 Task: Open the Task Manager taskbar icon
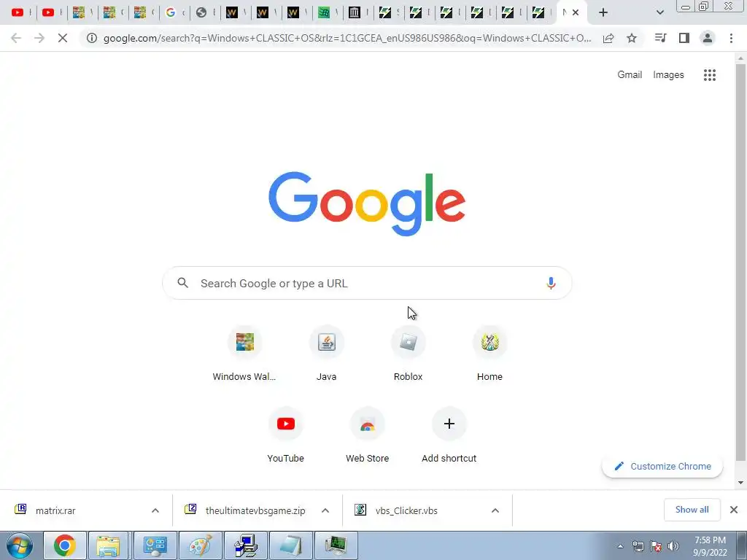coord(336,545)
